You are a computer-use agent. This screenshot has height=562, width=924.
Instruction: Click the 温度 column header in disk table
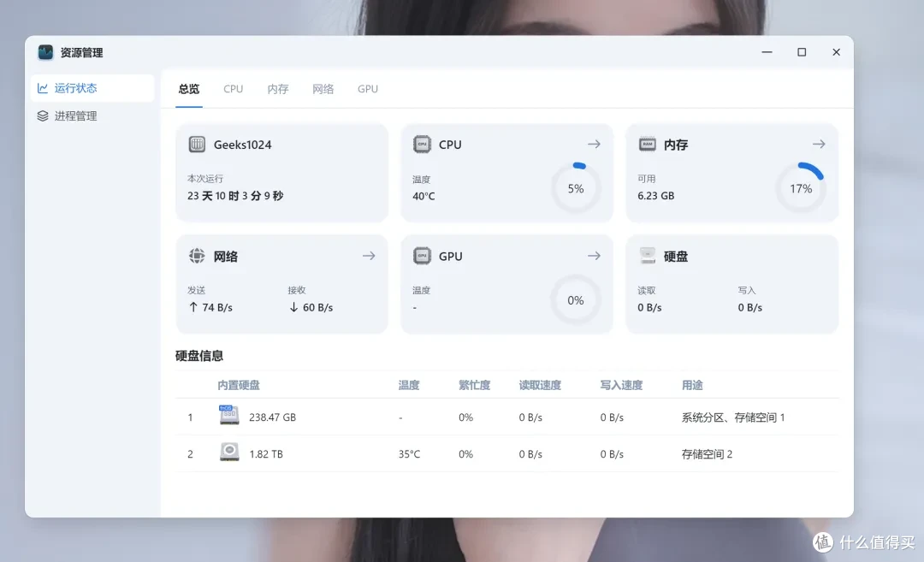(x=409, y=385)
